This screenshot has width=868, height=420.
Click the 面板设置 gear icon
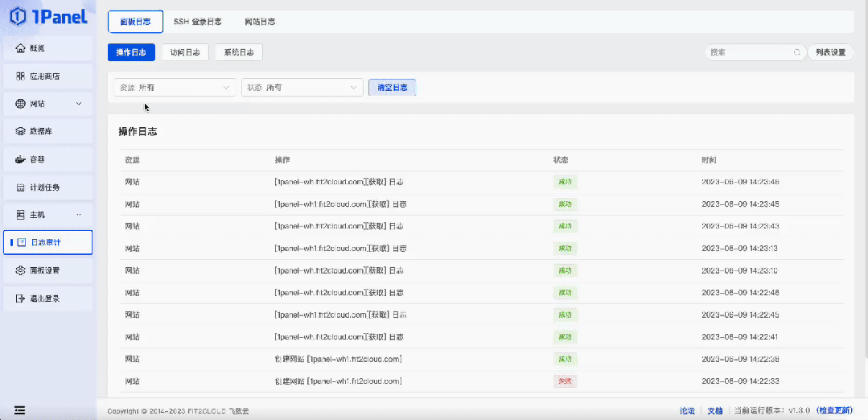[x=20, y=270]
